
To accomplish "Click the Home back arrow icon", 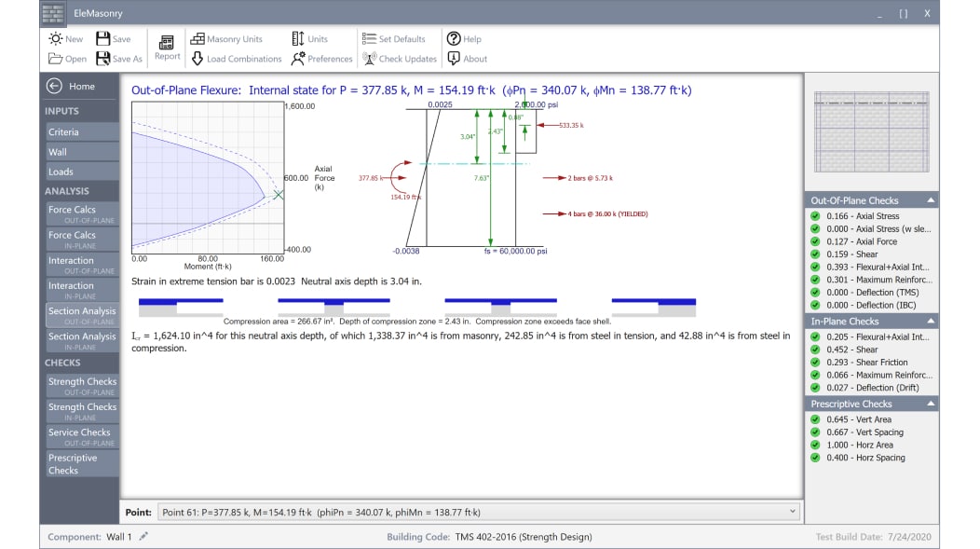I will [x=54, y=86].
